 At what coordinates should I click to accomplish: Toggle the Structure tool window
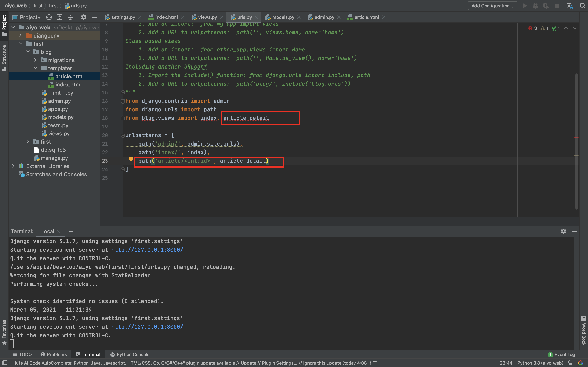[4, 57]
